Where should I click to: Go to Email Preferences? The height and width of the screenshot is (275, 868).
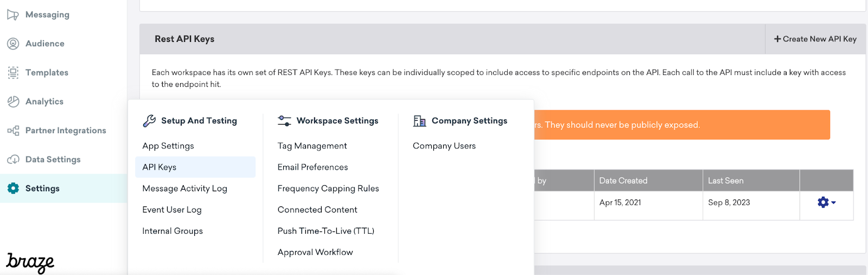coord(312,167)
